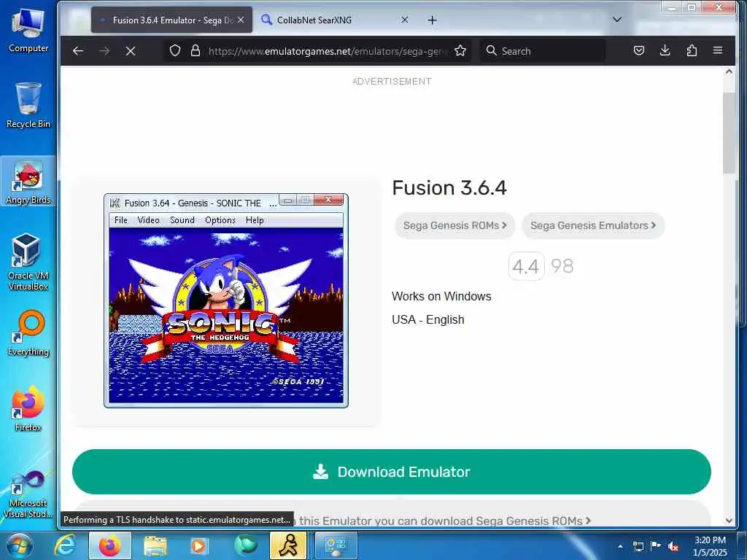The height and width of the screenshot is (560, 747).
Task: Click the 98 votes count
Action: tap(562, 266)
